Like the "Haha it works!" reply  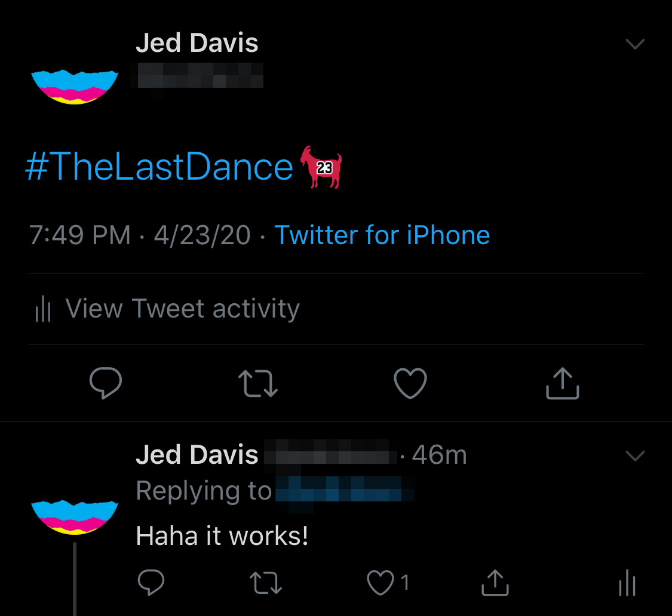[x=381, y=582]
